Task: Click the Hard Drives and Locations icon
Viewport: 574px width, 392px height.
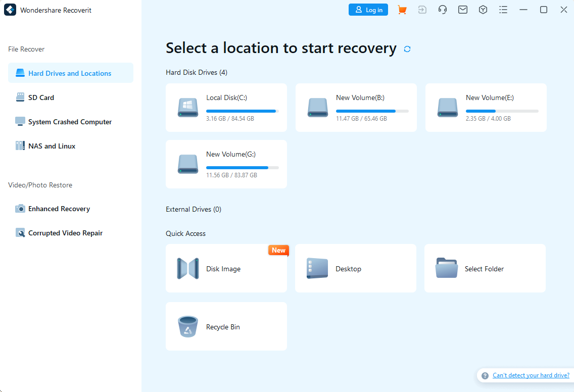Action: tap(20, 73)
